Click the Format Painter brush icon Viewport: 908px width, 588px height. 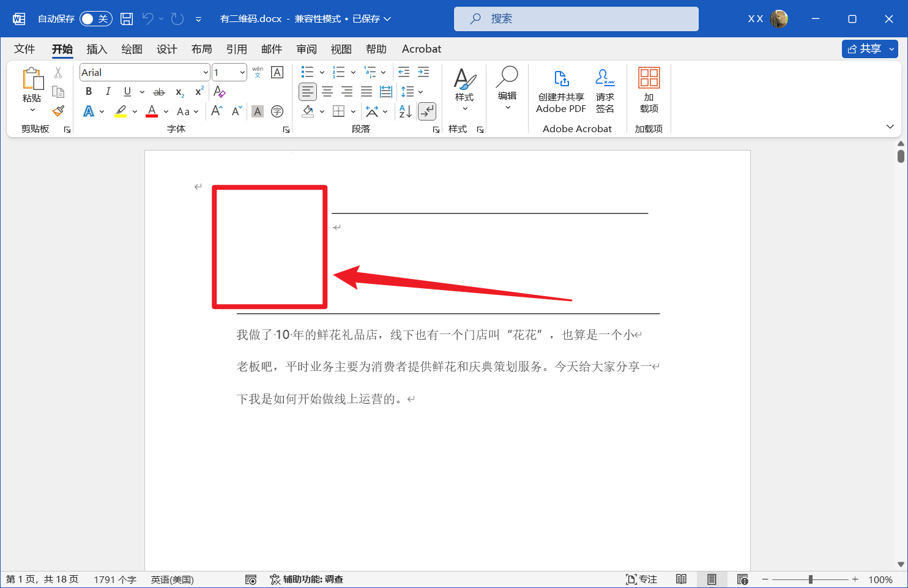(58, 111)
